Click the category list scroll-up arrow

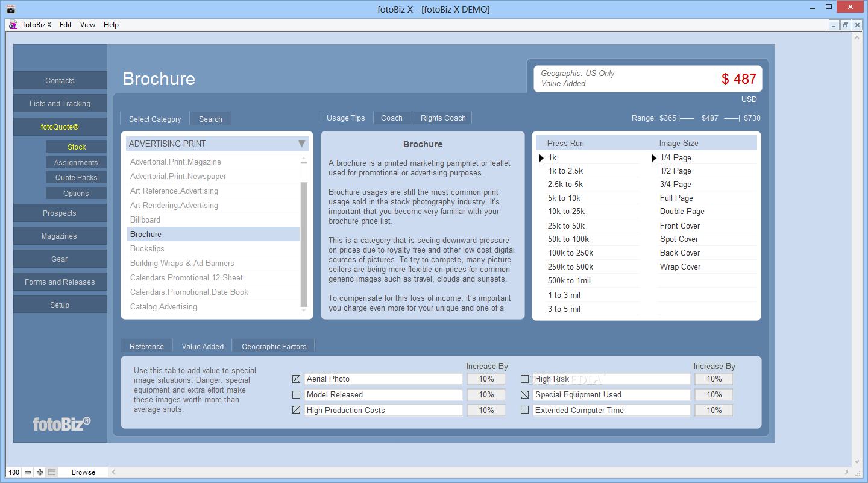(304, 160)
